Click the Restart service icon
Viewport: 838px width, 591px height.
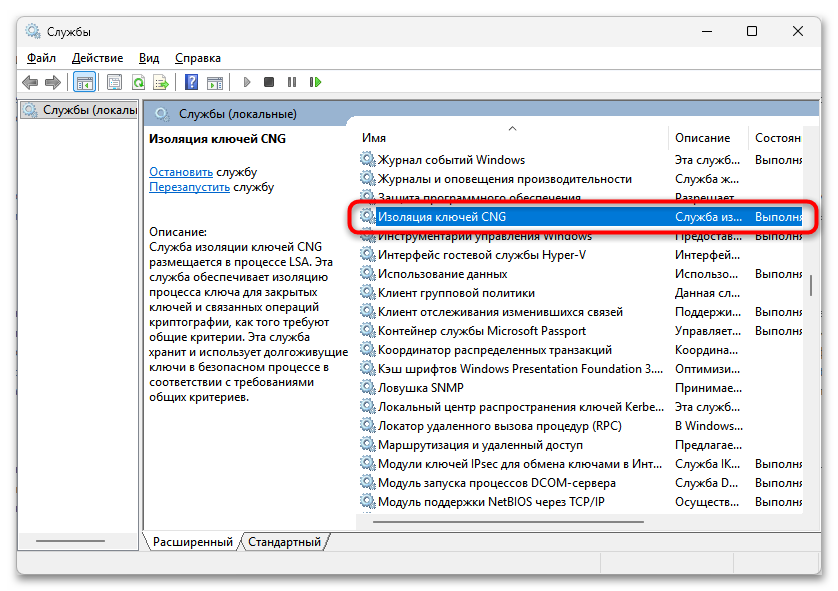(x=315, y=82)
